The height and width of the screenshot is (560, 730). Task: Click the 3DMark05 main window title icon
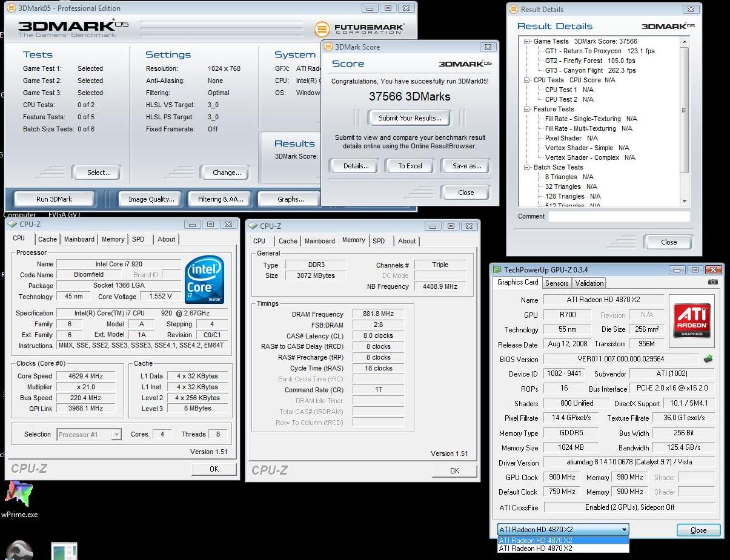click(12, 8)
